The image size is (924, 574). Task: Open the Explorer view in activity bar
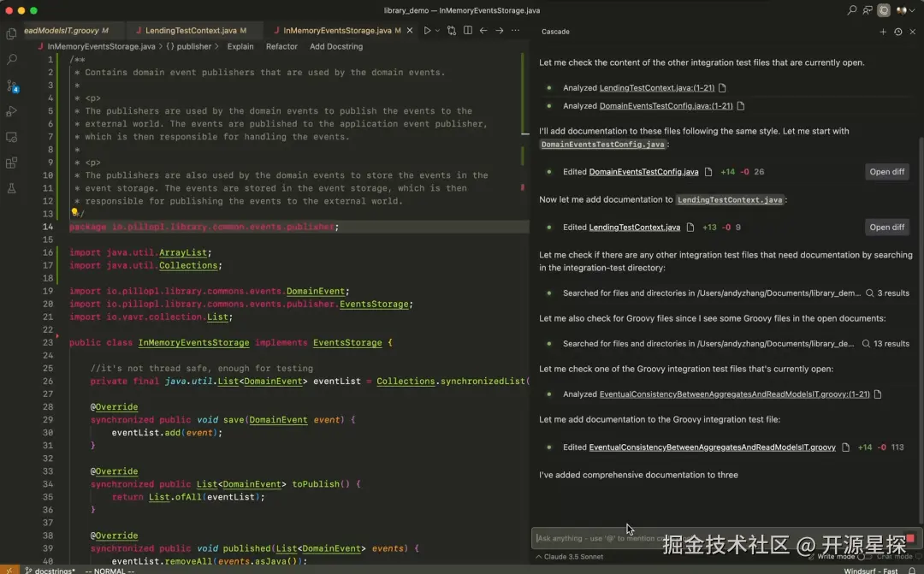point(12,34)
